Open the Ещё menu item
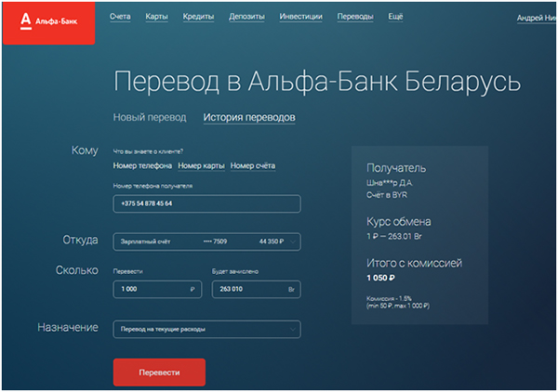This screenshot has height=392, width=558. pos(395,17)
